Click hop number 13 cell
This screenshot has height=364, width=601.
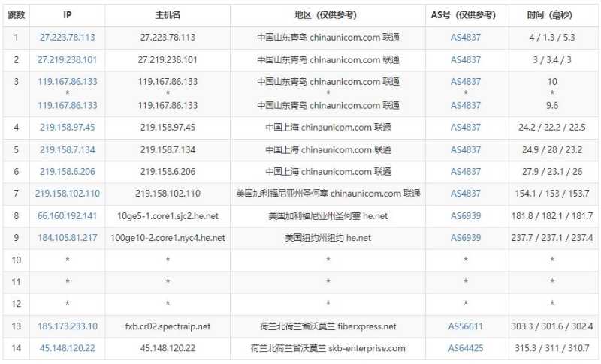16,326
